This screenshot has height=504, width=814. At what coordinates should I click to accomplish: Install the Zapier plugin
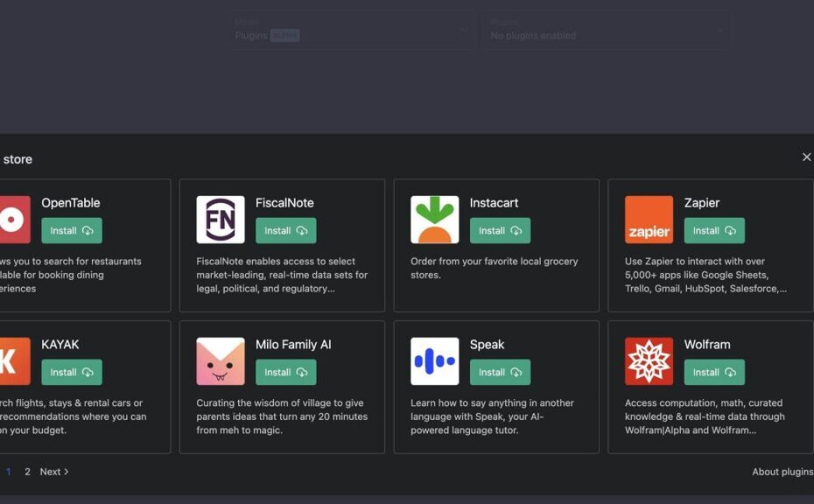(714, 230)
